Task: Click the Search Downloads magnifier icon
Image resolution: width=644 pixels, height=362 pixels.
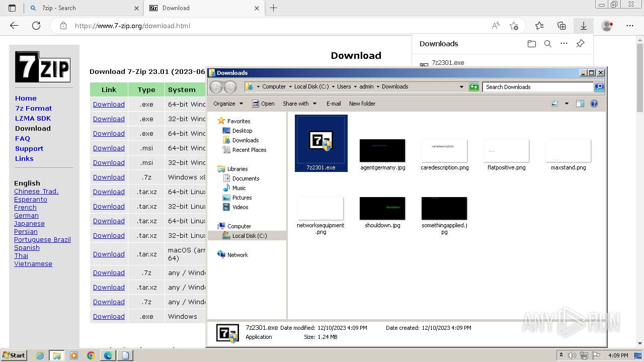Action: (x=599, y=87)
